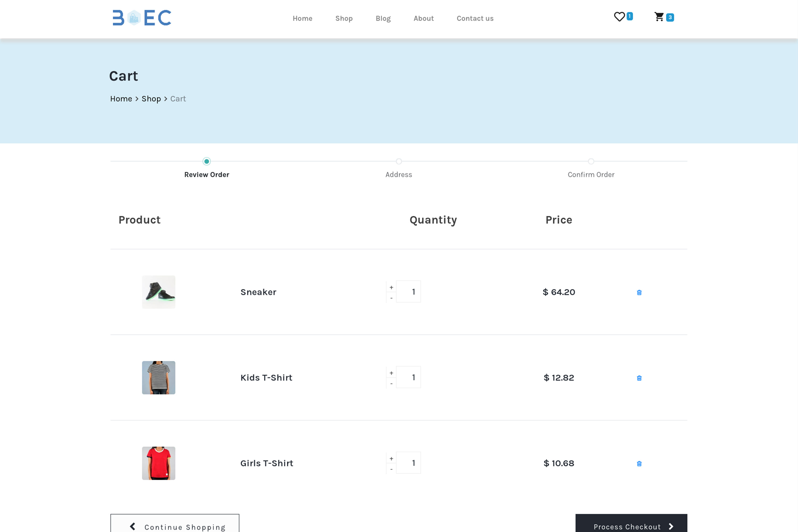
Task: Click Continue Shopping button
Action: (x=175, y=526)
